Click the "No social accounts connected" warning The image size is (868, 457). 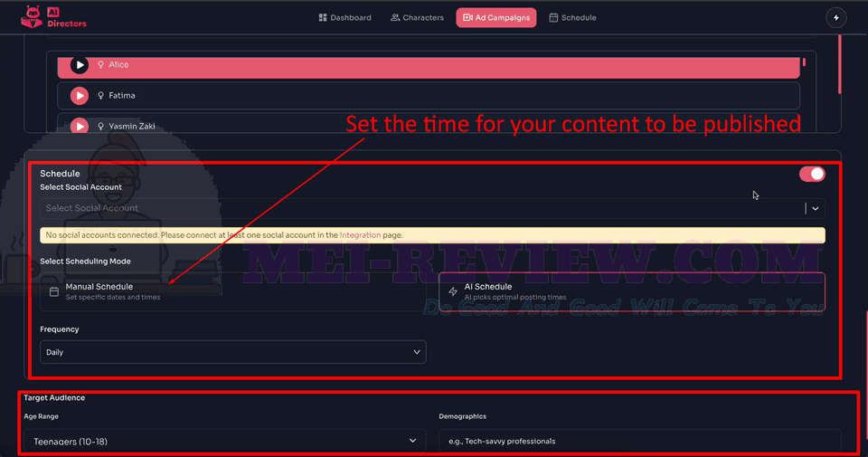(432, 235)
